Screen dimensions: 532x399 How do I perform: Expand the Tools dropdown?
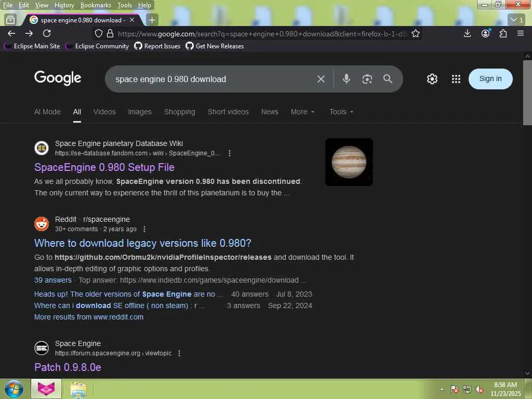coord(341,112)
